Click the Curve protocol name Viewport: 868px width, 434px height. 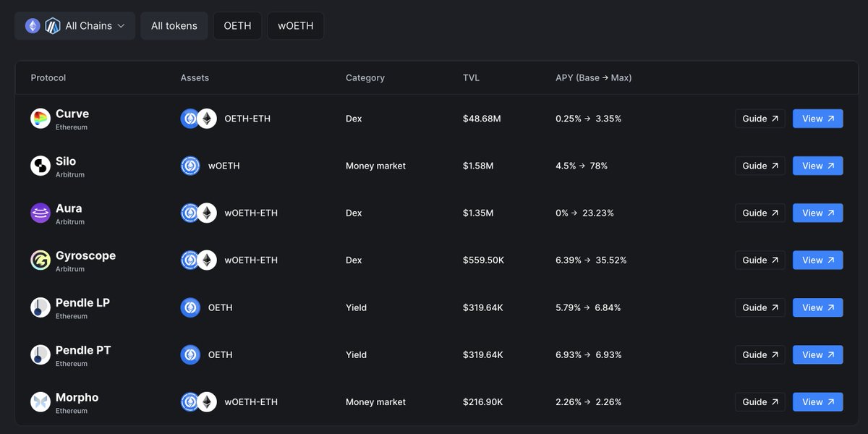point(72,114)
